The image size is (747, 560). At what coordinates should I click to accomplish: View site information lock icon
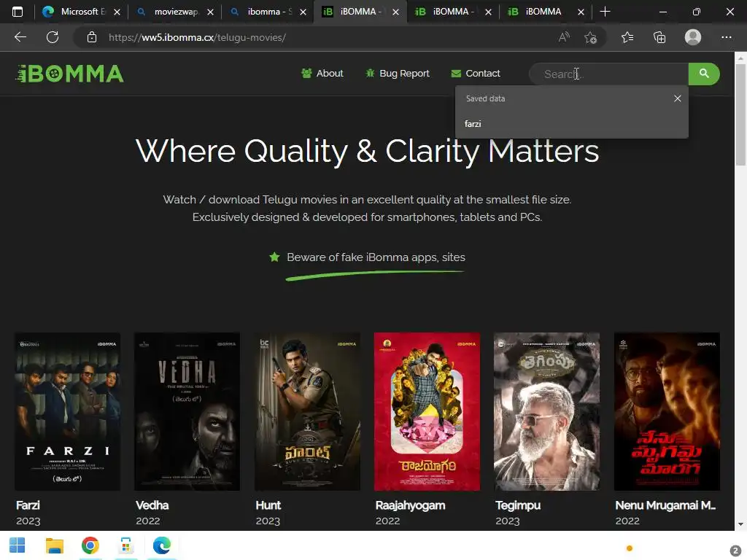click(x=92, y=37)
